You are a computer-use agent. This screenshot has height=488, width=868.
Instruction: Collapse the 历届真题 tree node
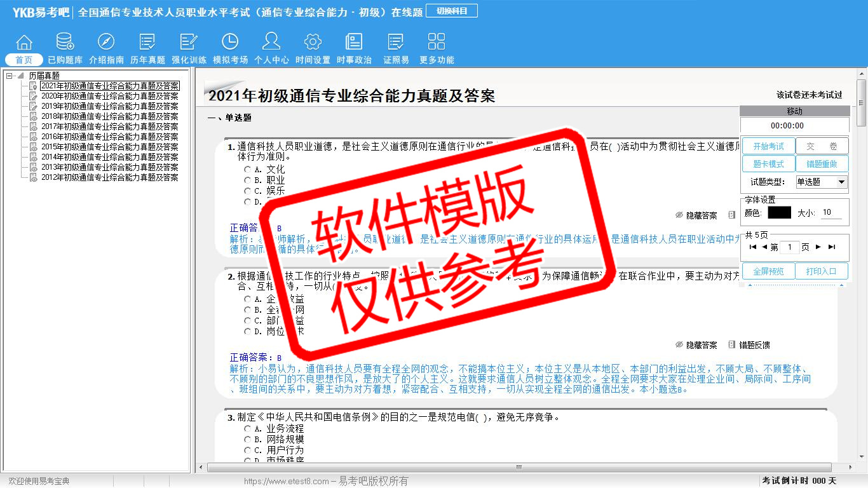pos(10,76)
